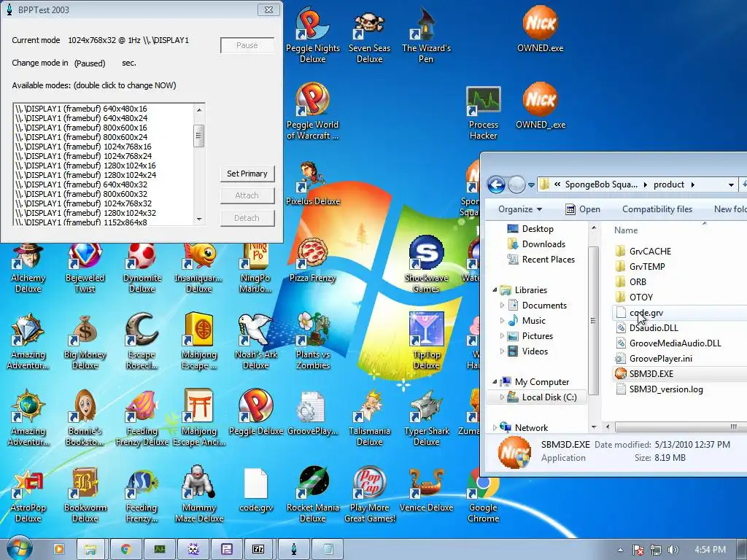747x560 pixels.
Task: Open the Organize dropdown in Explorer
Action: coord(519,209)
